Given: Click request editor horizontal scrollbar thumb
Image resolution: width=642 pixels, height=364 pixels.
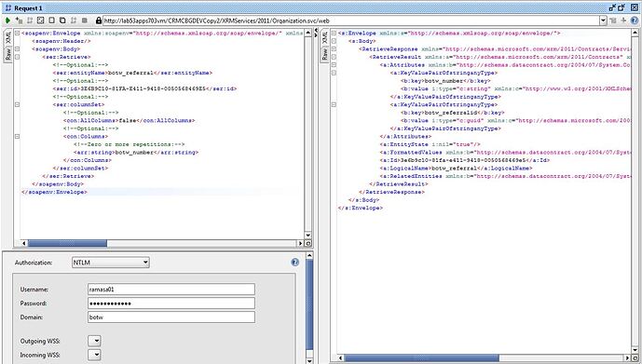Looking at the screenshot, I should (x=67, y=243).
